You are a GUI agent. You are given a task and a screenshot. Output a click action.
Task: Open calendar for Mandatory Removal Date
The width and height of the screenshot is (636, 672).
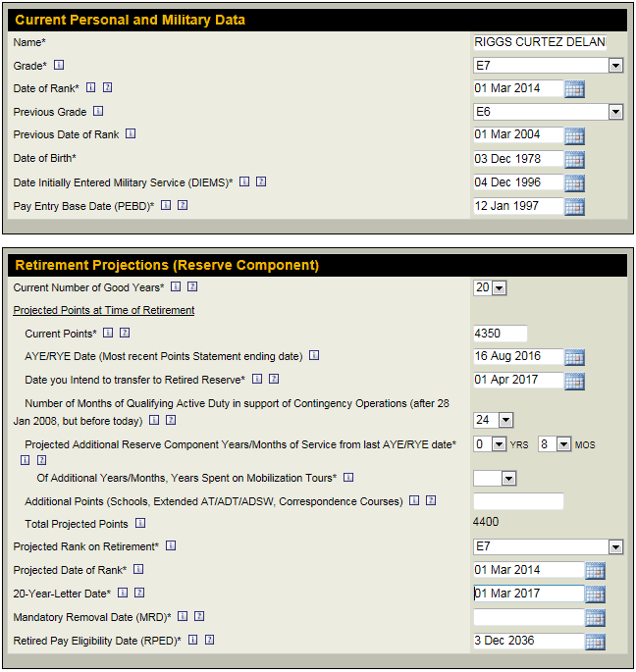(x=595, y=618)
